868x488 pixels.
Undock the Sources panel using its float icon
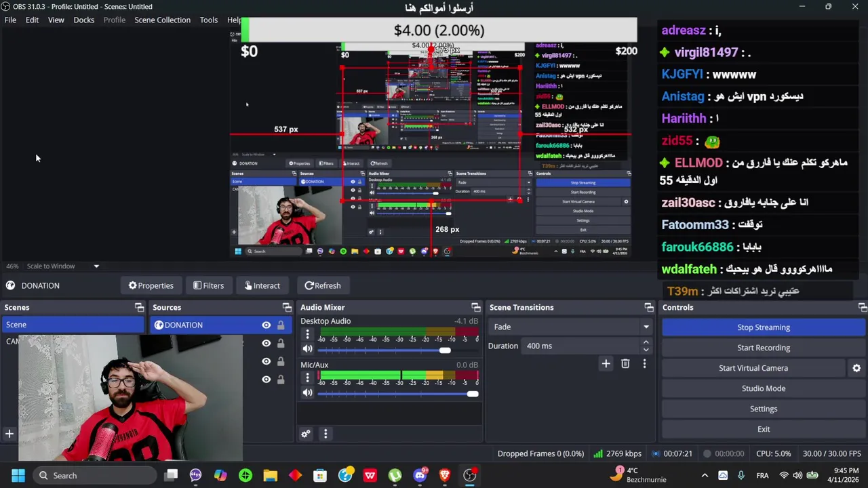(287, 308)
